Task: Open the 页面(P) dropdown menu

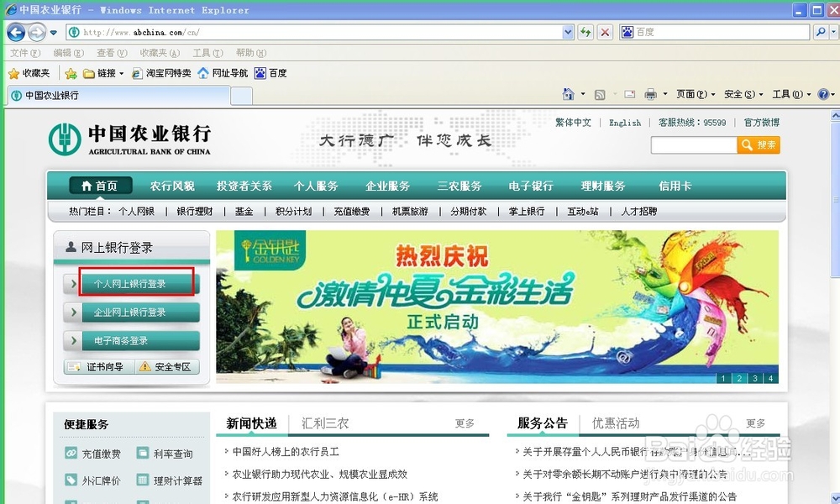Action: [696, 94]
